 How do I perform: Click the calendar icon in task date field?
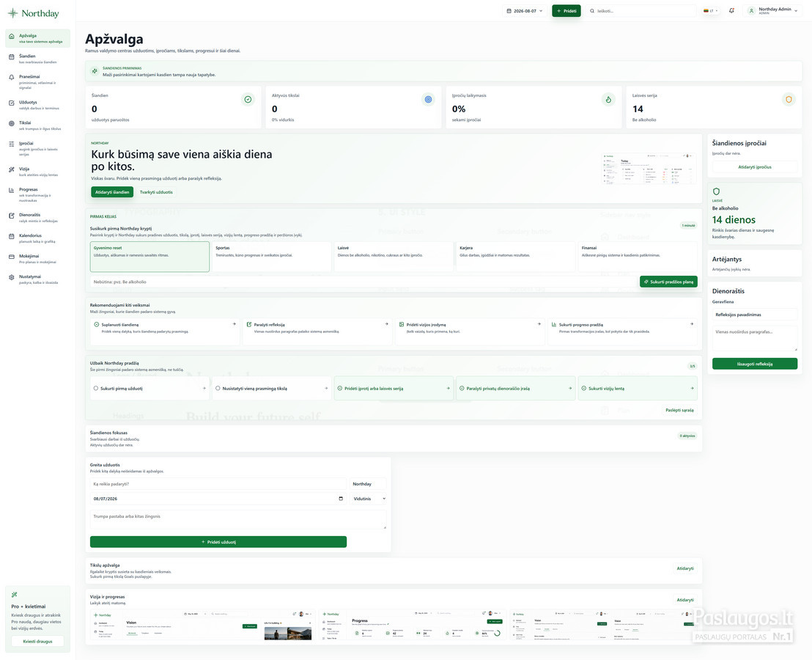(341, 499)
